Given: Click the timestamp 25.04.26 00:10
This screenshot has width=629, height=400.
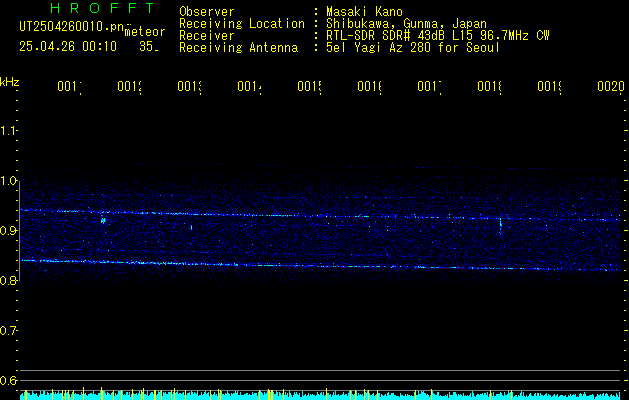Looking at the screenshot, I should tap(68, 47).
